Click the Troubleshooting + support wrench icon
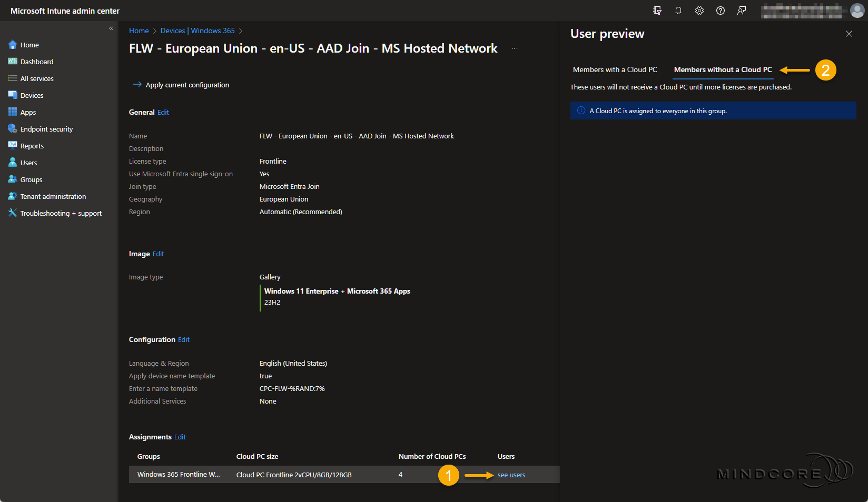Screen dimensions: 868x502 [x=13, y=213]
